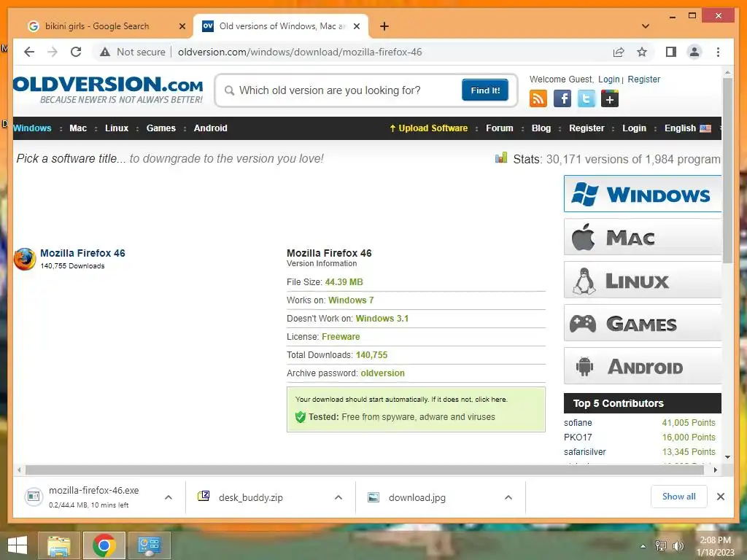Screen dimensions: 747x560
Task: Click the Chrome taskbar icon
Action: point(104,545)
